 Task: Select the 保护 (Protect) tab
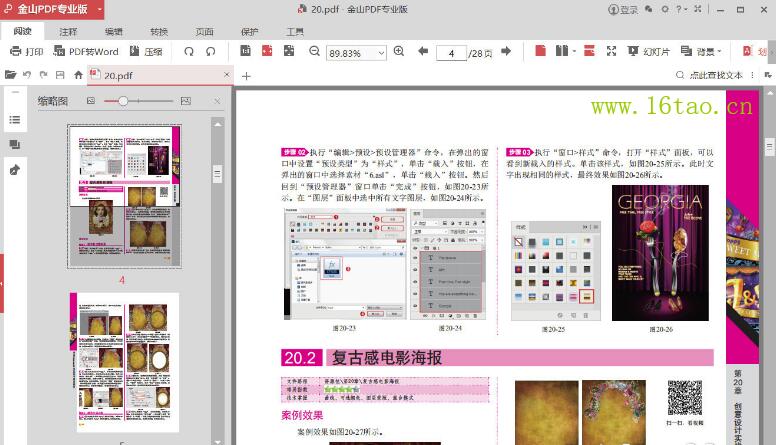coord(249,31)
